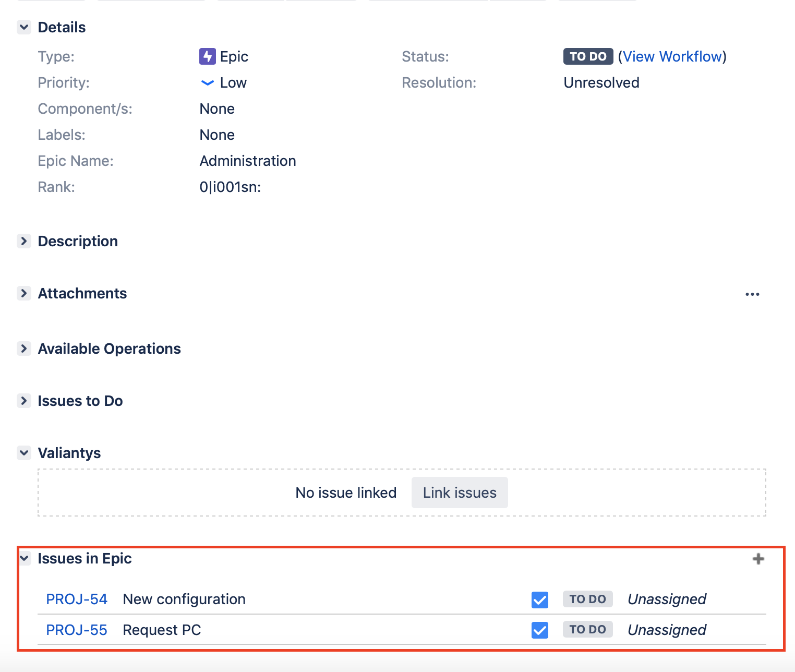Open the Attachments more-options ellipsis
The height and width of the screenshot is (672, 795).
753,294
